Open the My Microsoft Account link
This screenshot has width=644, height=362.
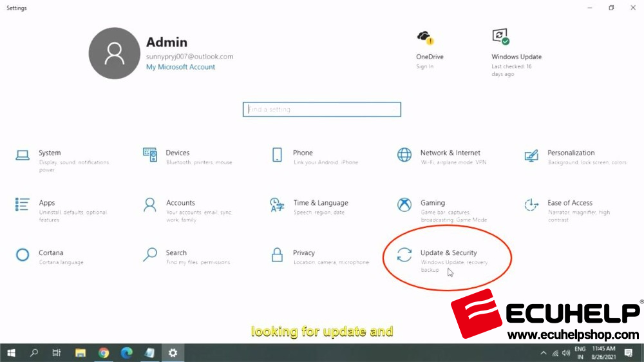180,66
